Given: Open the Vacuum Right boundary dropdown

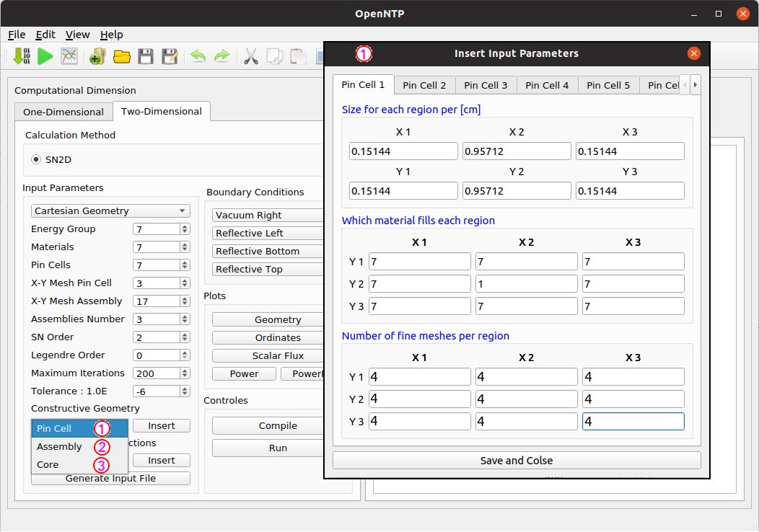Looking at the screenshot, I should pyautogui.click(x=268, y=216).
